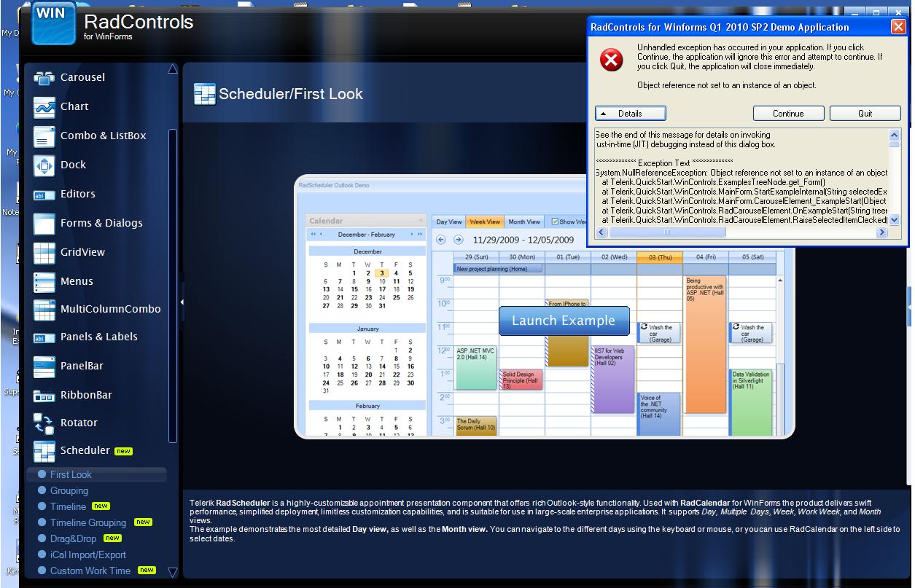
Task: Select the Custom Work Time example
Action: coord(90,571)
